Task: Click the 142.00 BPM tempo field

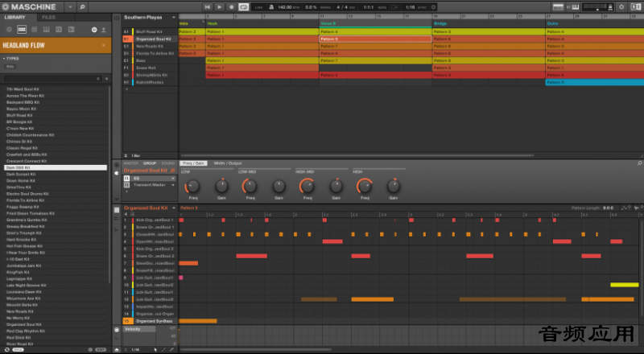Action: tap(285, 7)
